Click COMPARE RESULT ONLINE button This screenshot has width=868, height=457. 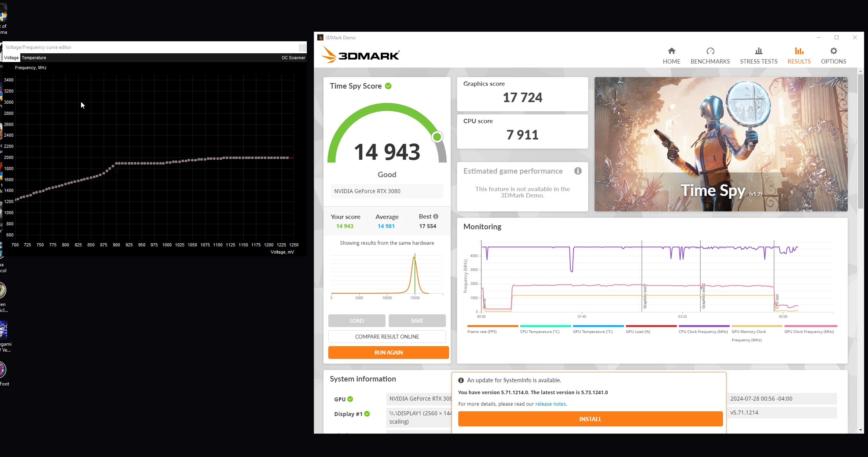[x=387, y=337]
